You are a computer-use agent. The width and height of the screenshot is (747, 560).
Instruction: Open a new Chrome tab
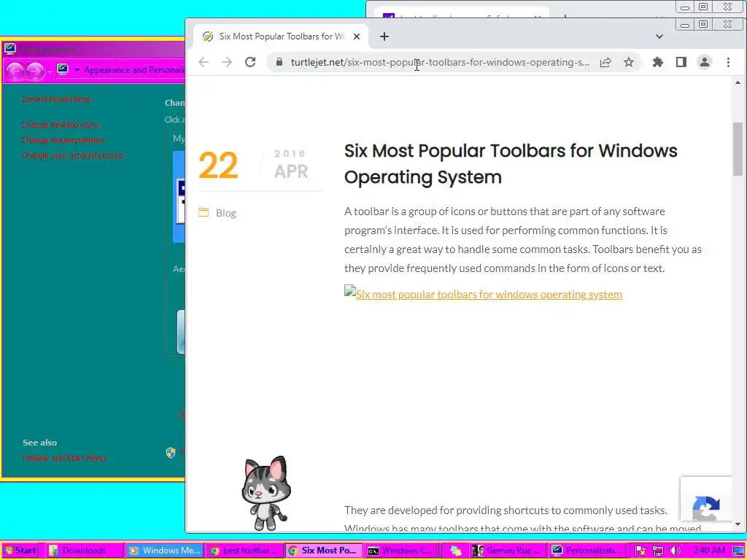384,36
